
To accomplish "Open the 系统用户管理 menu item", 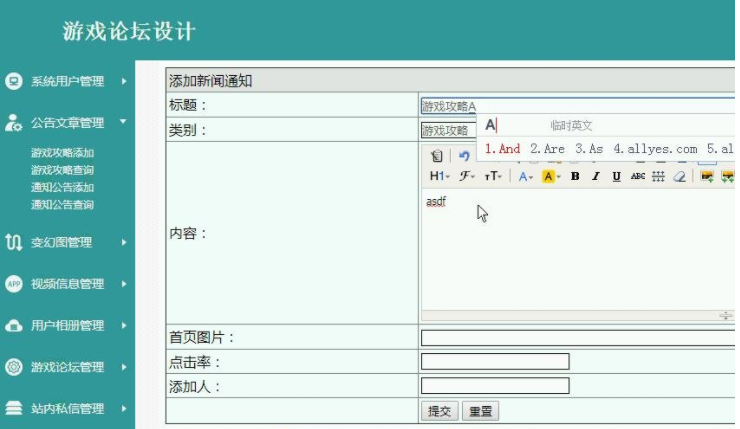I will [x=67, y=81].
